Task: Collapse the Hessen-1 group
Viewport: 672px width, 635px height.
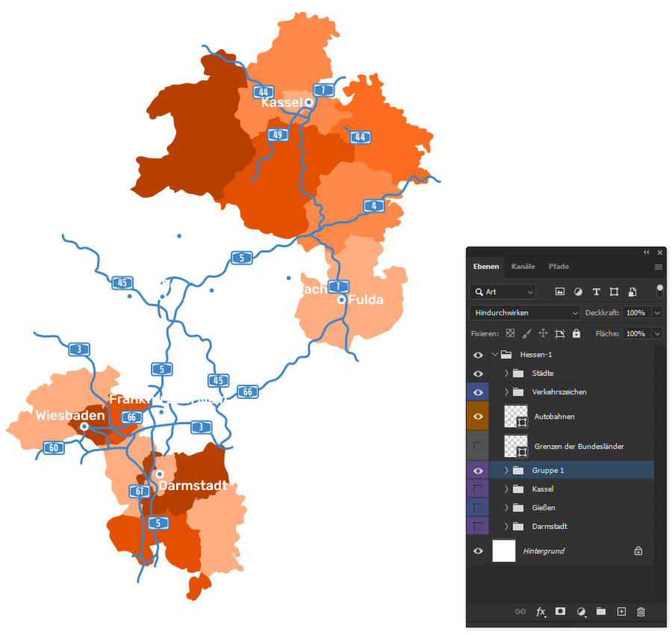Action: [494, 355]
